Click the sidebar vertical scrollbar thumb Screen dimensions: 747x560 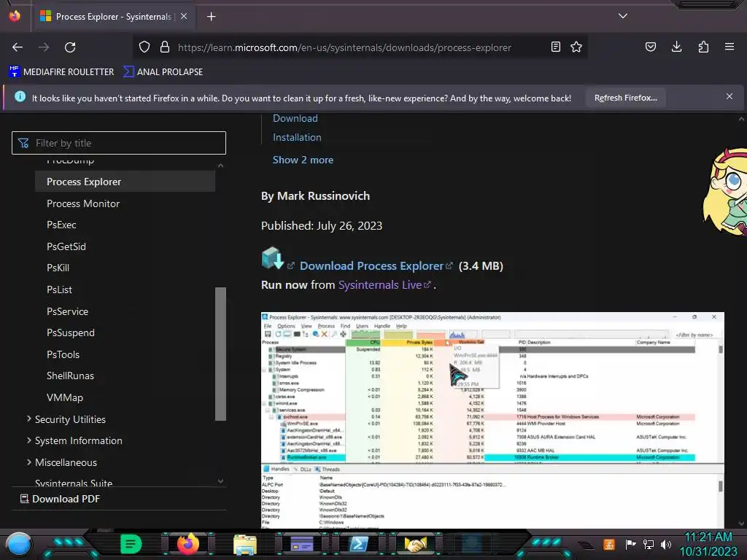click(x=220, y=354)
